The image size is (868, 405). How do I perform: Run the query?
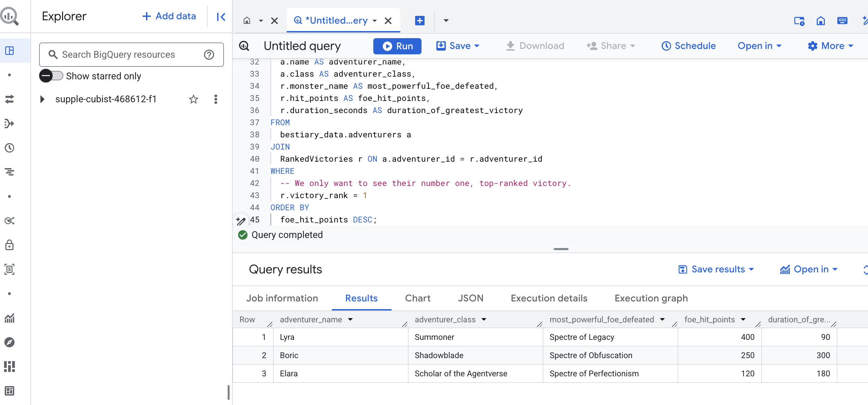[397, 46]
